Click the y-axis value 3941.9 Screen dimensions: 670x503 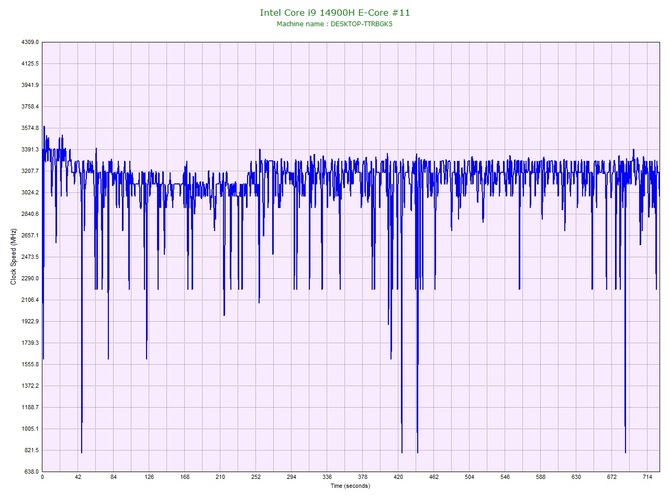click(x=30, y=85)
